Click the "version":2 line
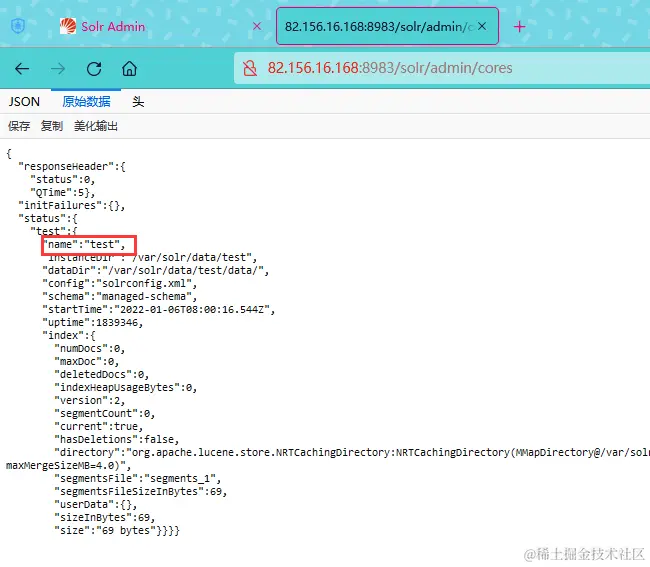Screen dimensions: 650x567 point(90,401)
